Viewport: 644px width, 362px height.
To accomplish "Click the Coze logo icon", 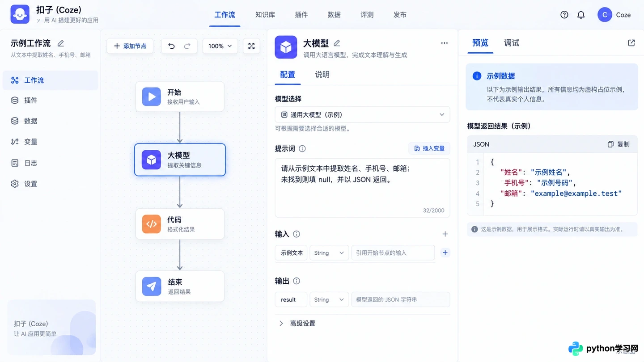I will (x=20, y=14).
